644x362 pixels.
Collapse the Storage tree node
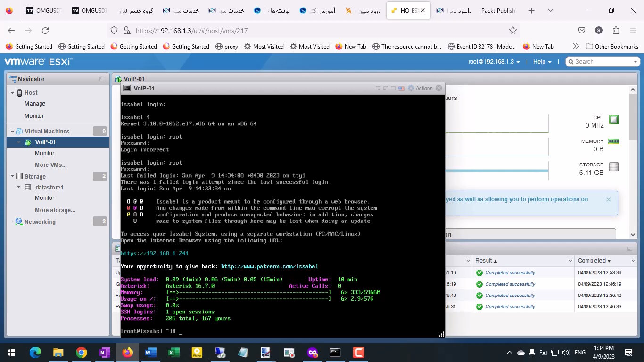click(13, 176)
